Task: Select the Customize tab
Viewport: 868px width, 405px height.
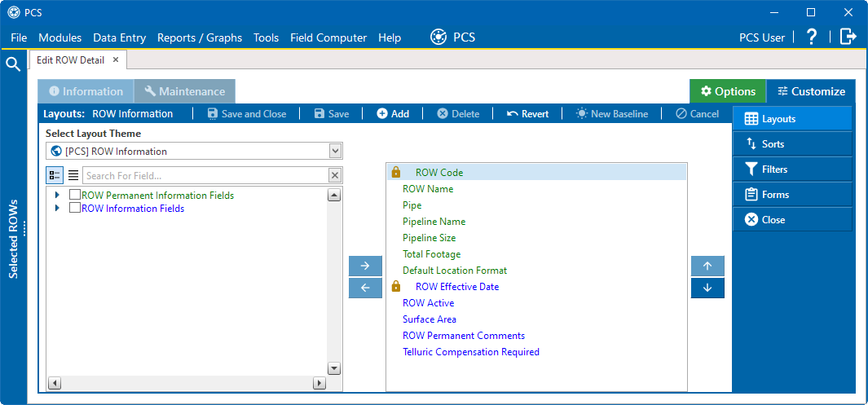Action: (x=811, y=91)
